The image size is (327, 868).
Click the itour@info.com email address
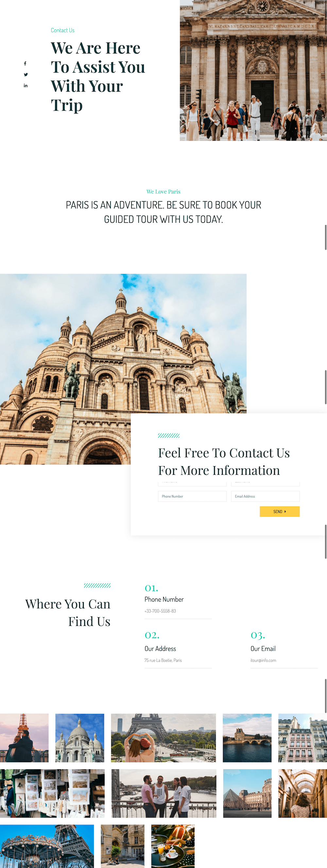(x=263, y=661)
